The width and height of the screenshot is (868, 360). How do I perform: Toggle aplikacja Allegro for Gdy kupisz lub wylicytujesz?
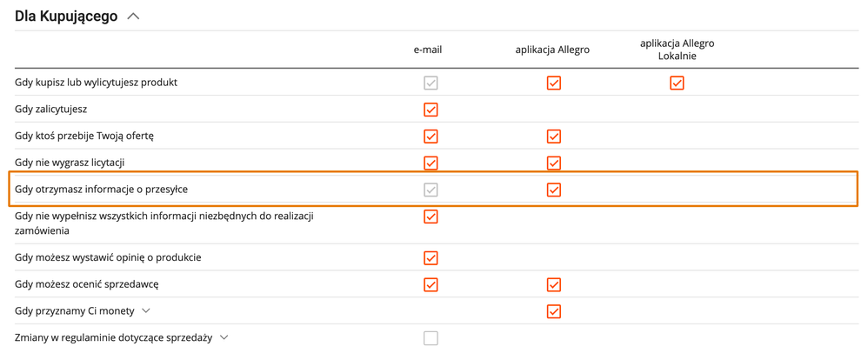(553, 83)
